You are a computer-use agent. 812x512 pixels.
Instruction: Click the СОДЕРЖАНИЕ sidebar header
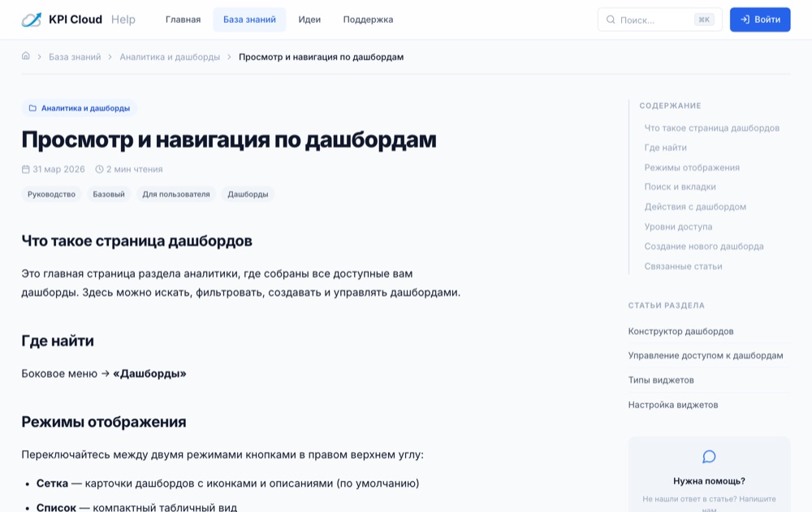click(x=670, y=106)
